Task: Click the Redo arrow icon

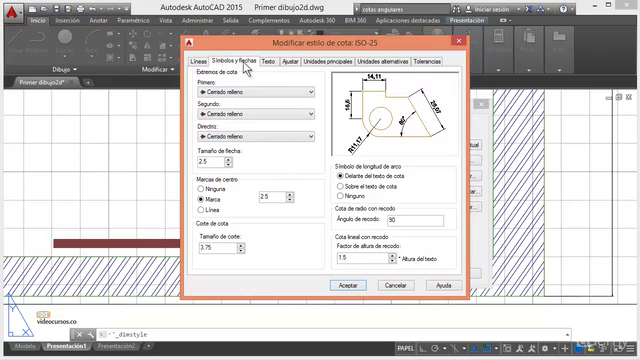Action: [x=111, y=9]
